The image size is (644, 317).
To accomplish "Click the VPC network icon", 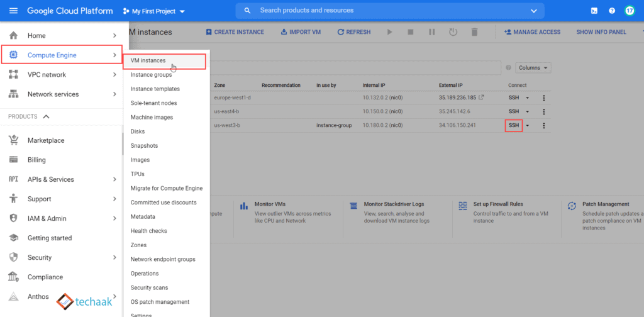I will (14, 75).
